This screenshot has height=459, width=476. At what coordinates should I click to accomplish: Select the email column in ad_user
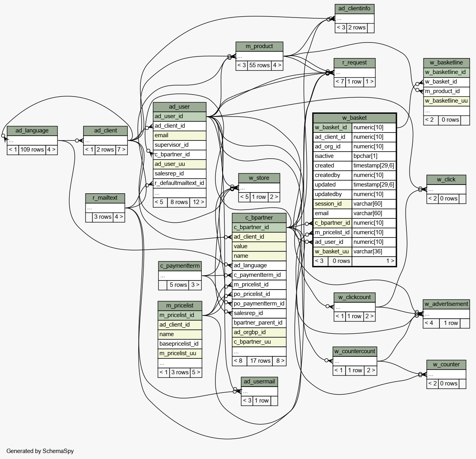pos(179,135)
